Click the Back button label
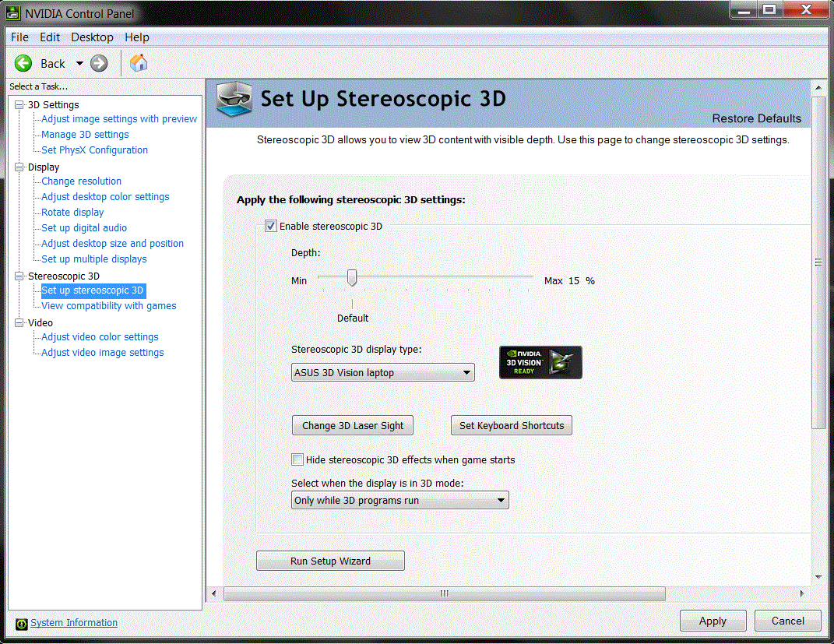The height and width of the screenshot is (644, 834). 53,64
